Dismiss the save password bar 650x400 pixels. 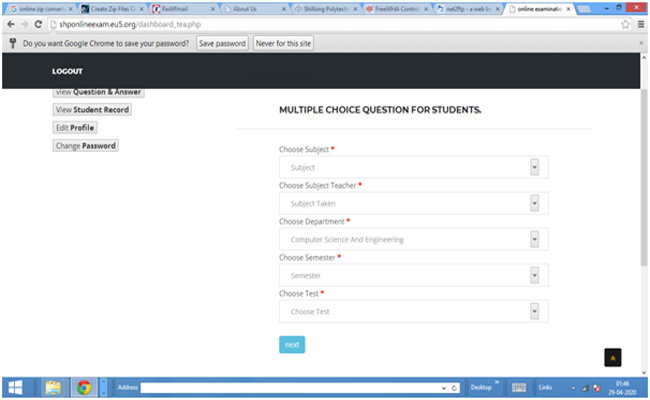(641, 44)
